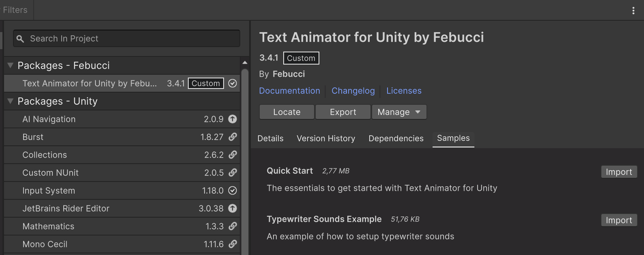
Task: Click the link icon next to Burst
Action: pos(233,137)
